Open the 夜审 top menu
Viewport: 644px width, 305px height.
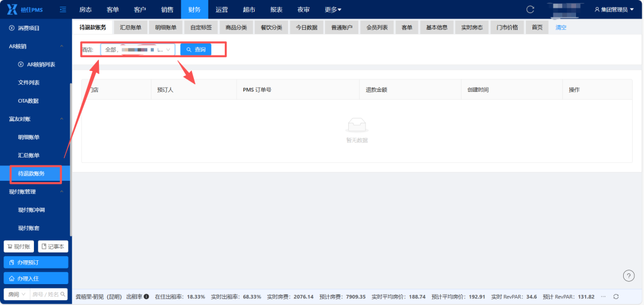click(304, 9)
